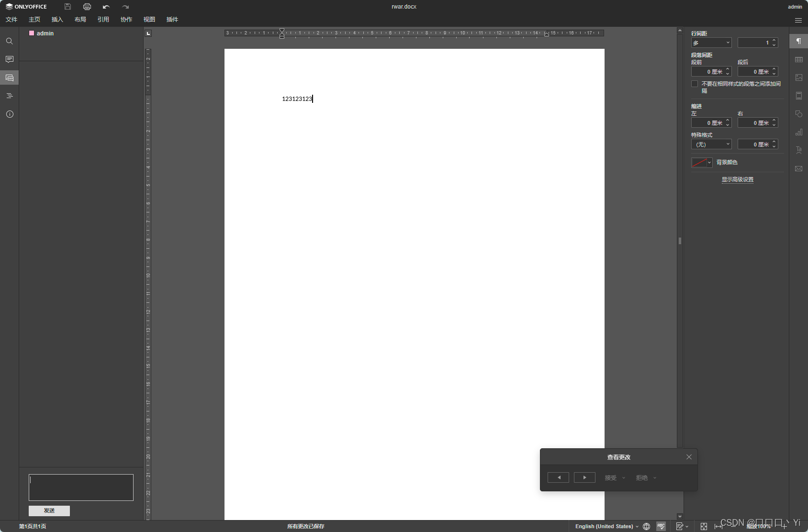Toggle spell checking ABC icon
Viewport: 808px width, 532px height.
coord(661,526)
